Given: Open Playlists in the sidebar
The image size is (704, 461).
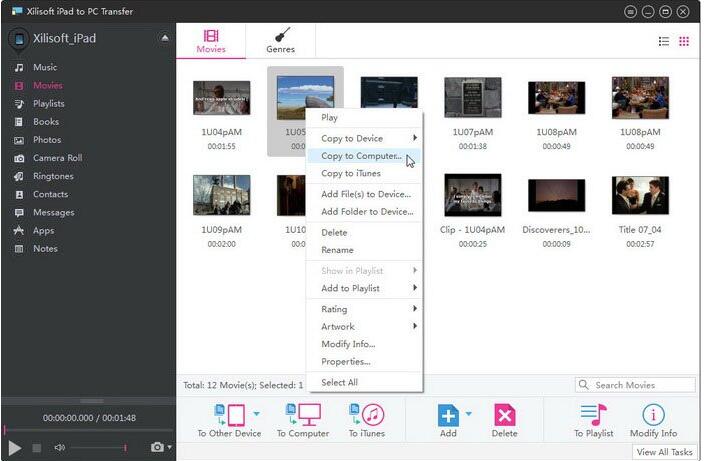Looking at the screenshot, I should pyautogui.click(x=48, y=104).
